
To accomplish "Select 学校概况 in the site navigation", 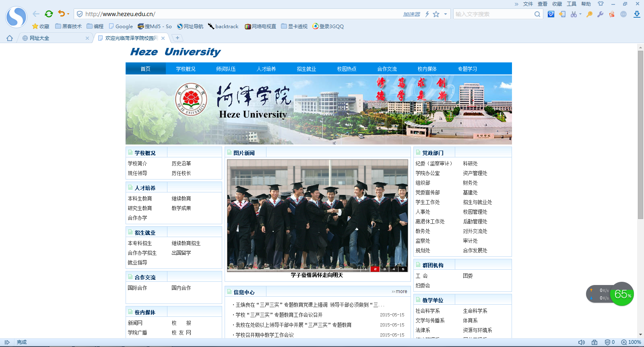I will [x=186, y=69].
